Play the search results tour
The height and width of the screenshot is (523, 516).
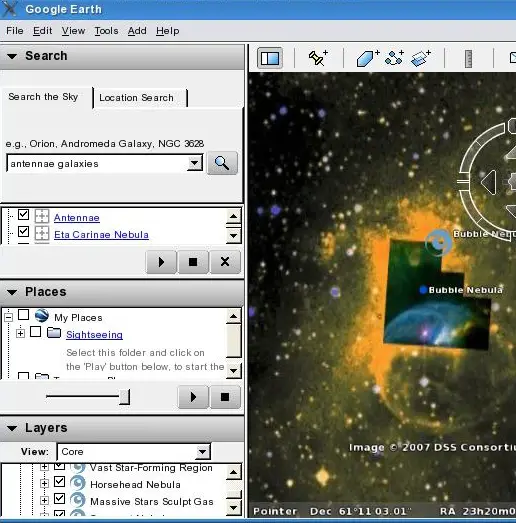click(x=161, y=262)
